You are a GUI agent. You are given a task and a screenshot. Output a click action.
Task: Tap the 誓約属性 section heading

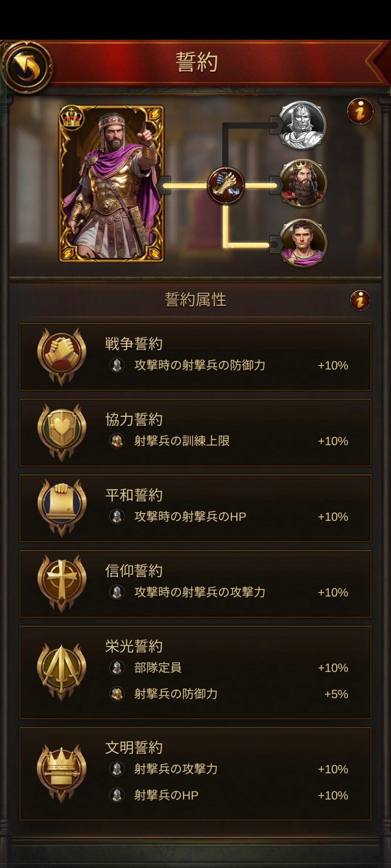coord(195,300)
